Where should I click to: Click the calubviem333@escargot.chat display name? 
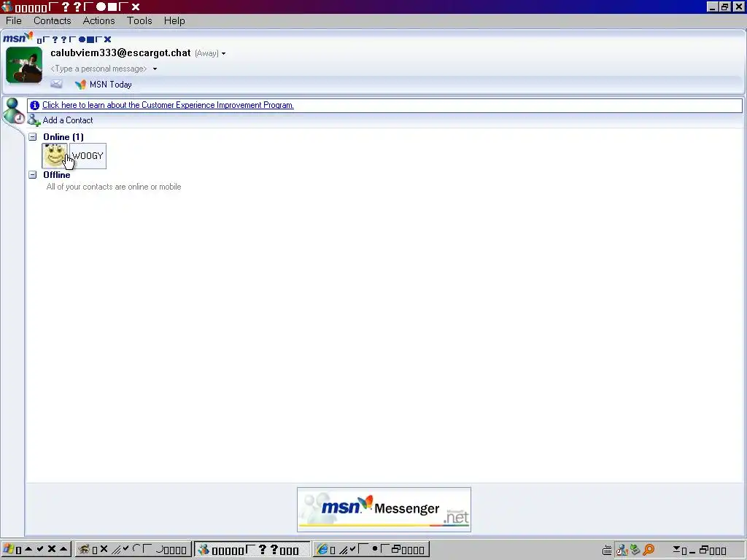120,52
